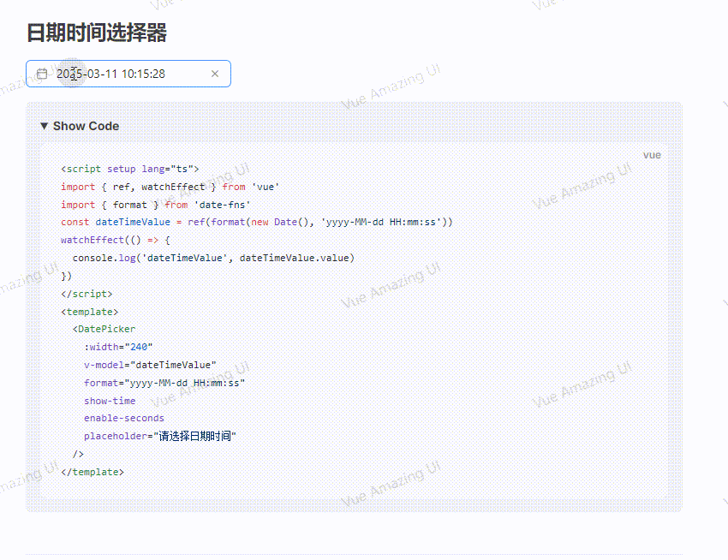Click the 'format="yyyy-MM-dd HH:mm:ss"' attribute line
728x560 pixels.
tap(164, 383)
